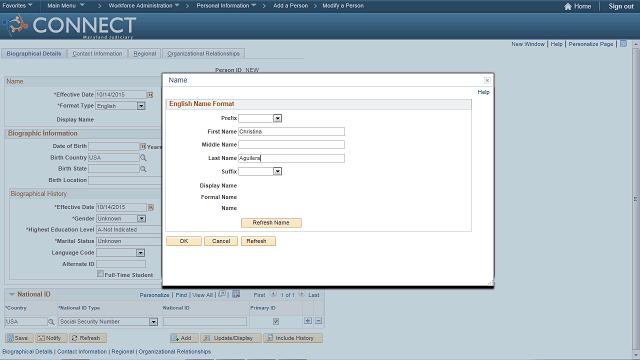This screenshot has width=640, height=360.
Task: Open the Gender dropdown
Action: (x=141, y=219)
